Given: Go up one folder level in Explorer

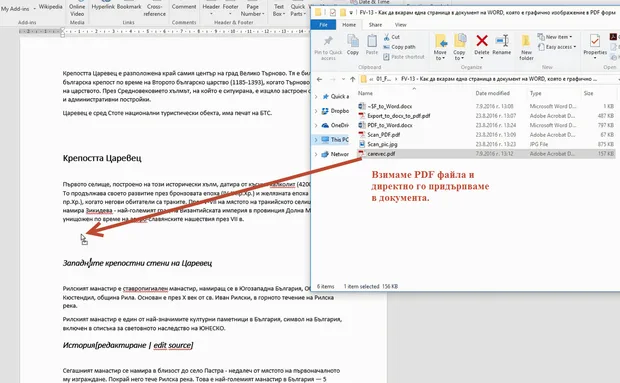Looking at the screenshot, I should click(x=352, y=79).
